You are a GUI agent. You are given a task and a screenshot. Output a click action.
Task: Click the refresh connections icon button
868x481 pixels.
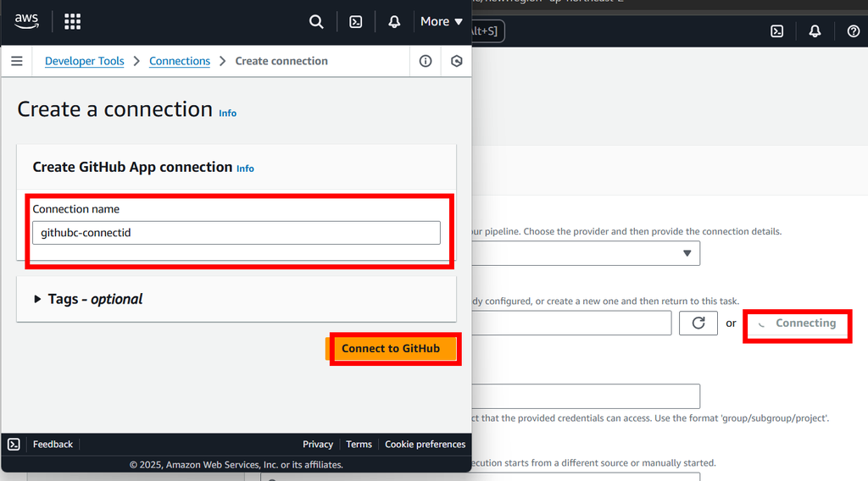pos(698,323)
